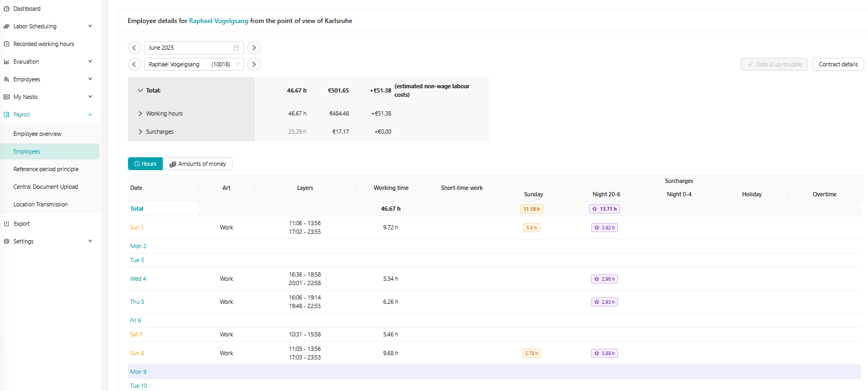This screenshot has width=868, height=391.
Task: Click the Contract details button
Action: 837,64
